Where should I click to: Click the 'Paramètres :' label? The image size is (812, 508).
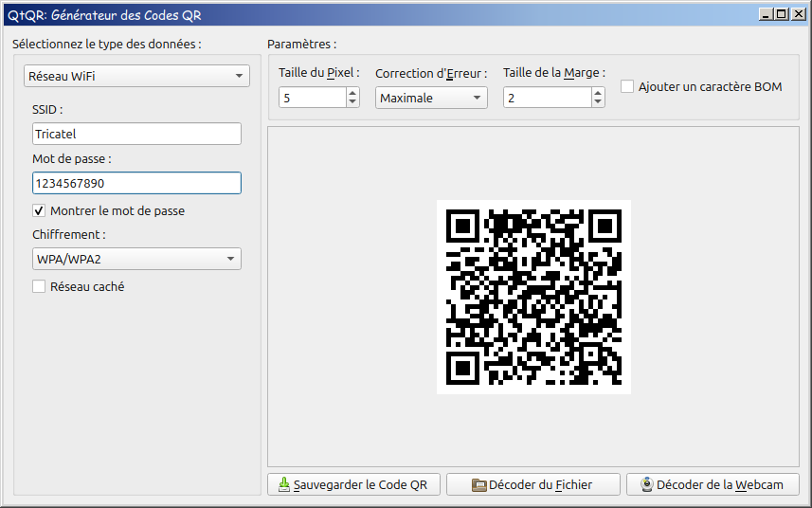(302, 44)
